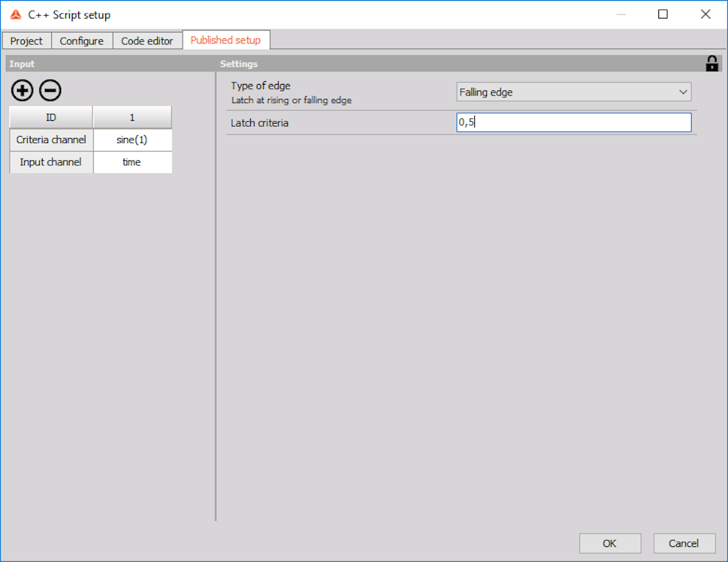Click the ID column header
The height and width of the screenshot is (562, 728).
(x=51, y=117)
